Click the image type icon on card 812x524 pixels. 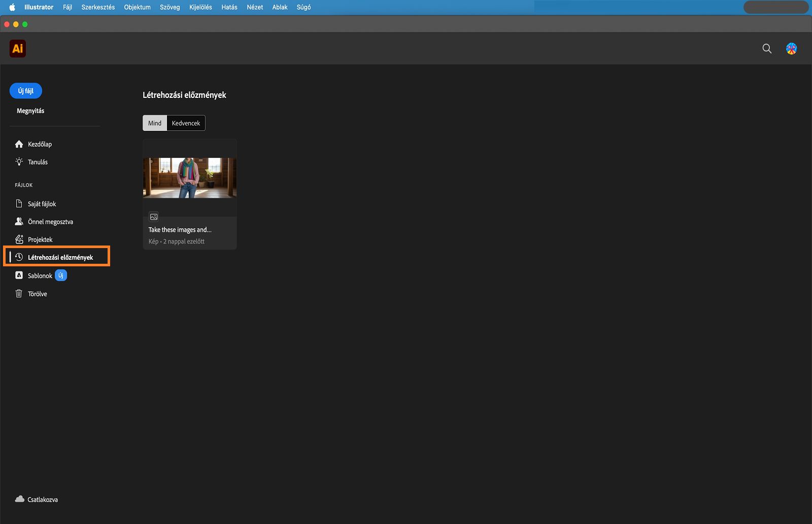pyautogui.click(x=154, y=217)
